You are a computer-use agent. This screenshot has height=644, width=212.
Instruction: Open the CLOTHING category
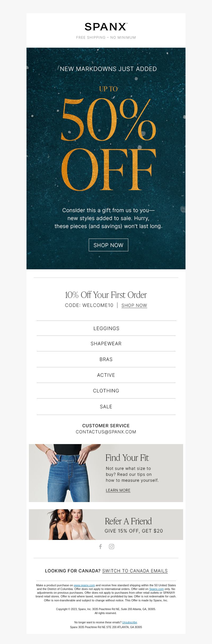coord(106,391)
